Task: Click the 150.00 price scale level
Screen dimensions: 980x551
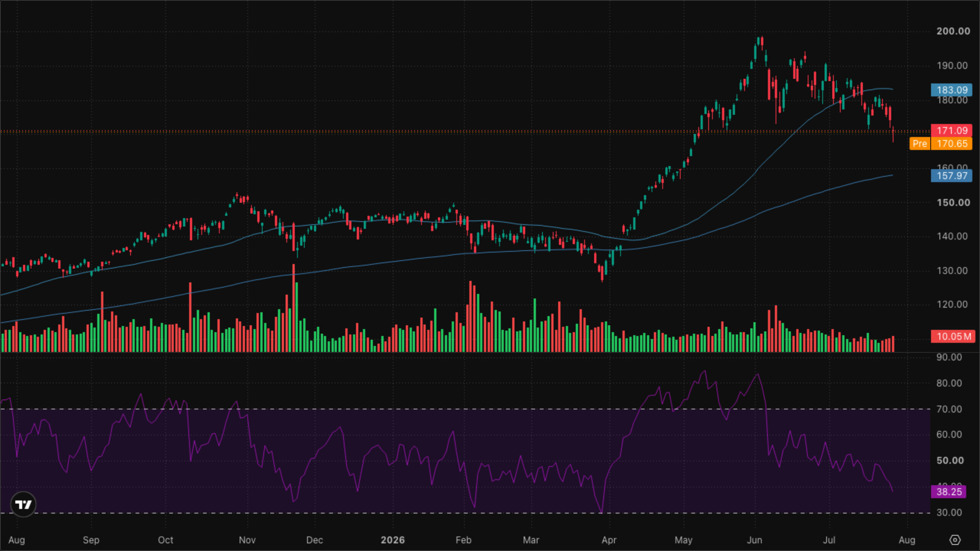Action: coord(953,202)
